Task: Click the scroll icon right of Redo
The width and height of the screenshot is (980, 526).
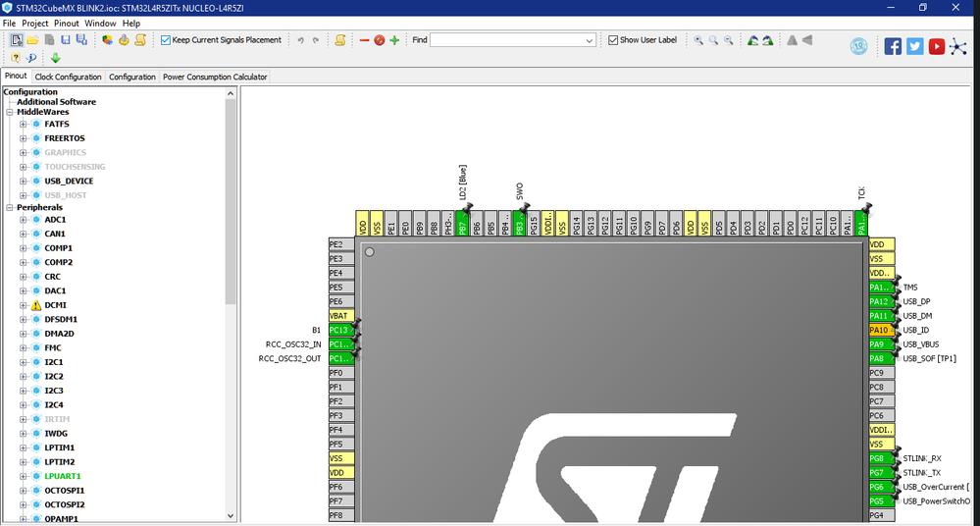Action: click(x=340, y=40)
